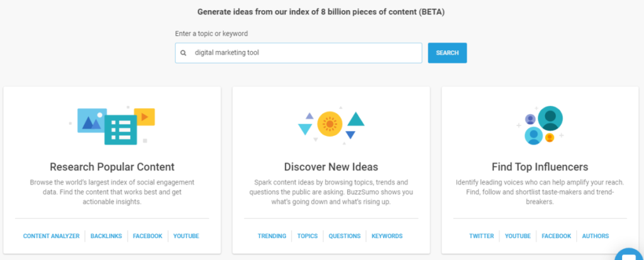Select YouTube under Research Popular Content
The image size is (644, 260).
click(186, 236)
